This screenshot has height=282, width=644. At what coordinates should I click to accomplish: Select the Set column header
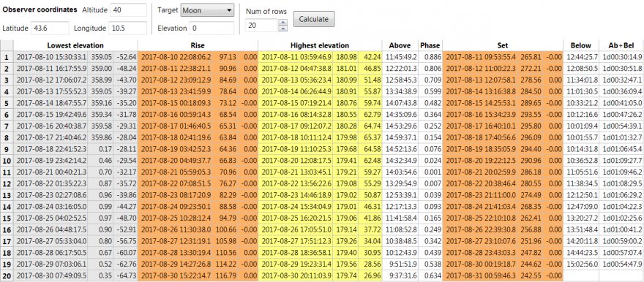503,45
